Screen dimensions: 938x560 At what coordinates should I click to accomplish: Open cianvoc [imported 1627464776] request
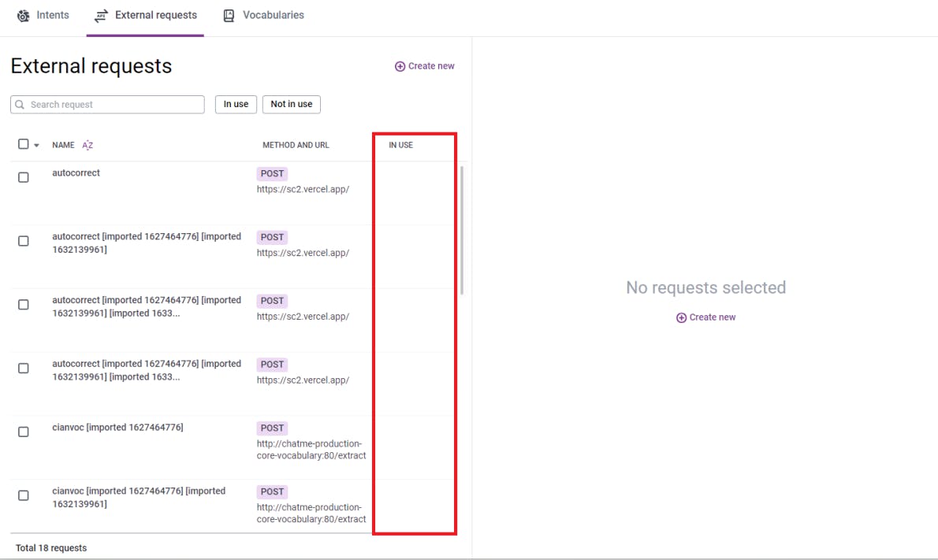tap(117, 428)
